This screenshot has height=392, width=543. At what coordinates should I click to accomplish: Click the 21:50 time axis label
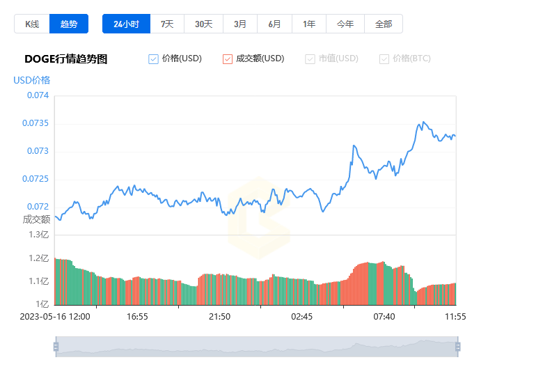pyautogui.click(x=219, y=317)
